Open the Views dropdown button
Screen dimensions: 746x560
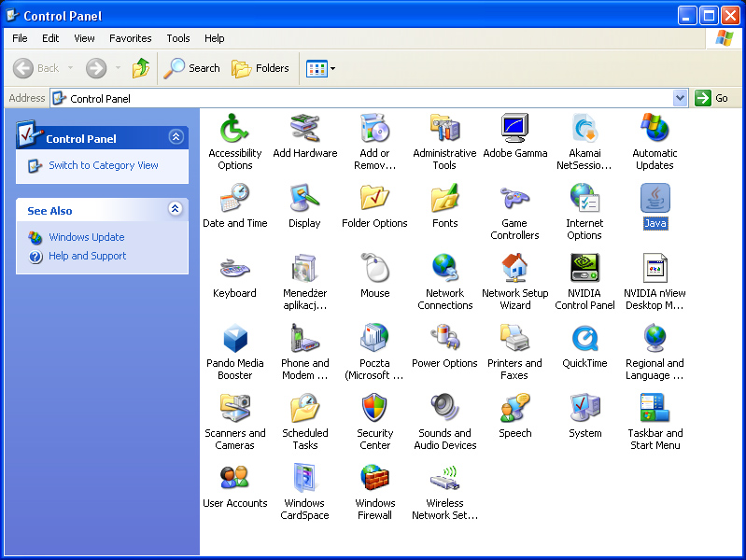point(332,68)
